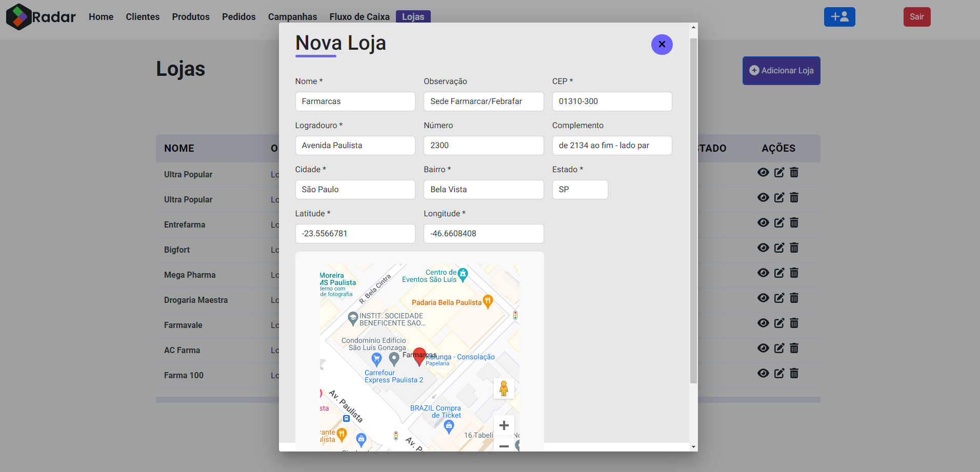Open the Clientes menu item

tap(143, 16)
